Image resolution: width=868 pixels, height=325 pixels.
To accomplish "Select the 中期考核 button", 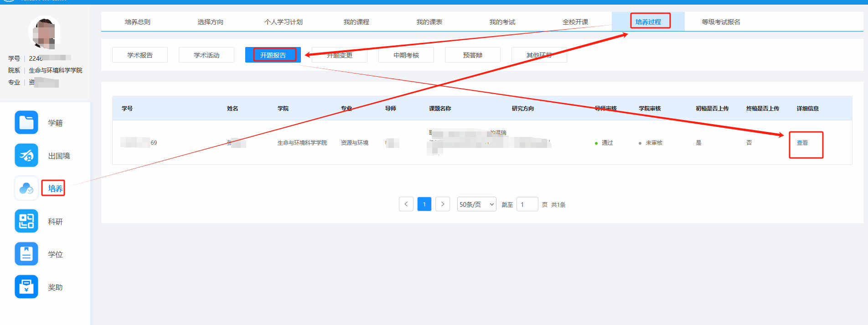I will pyautogui.click(x=406, y=55).
